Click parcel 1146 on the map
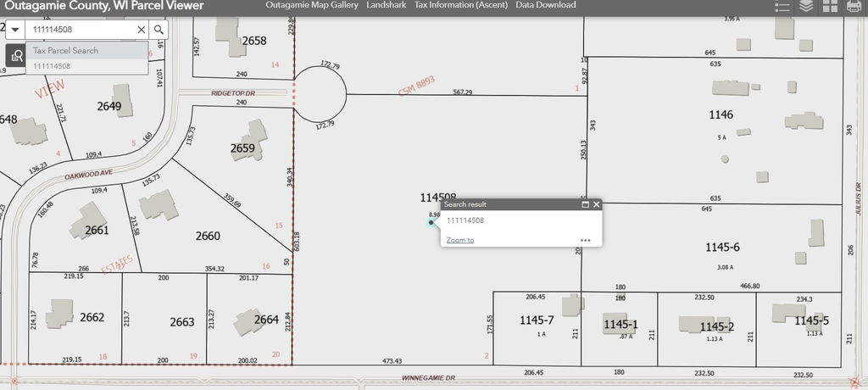This screenshot has width=868, height=390. click(721, 114)
